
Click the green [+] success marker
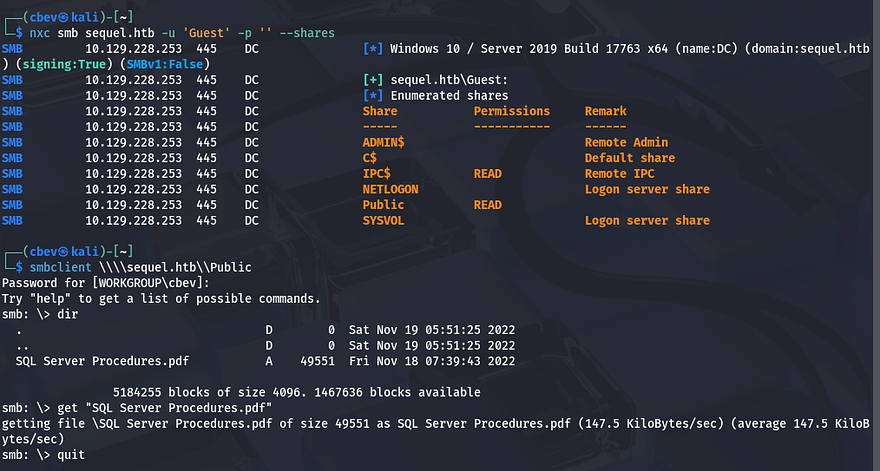coord(373,80)
